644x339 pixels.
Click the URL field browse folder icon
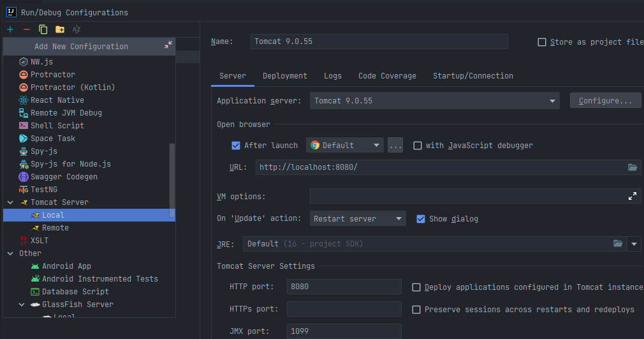tap(633, 167)
